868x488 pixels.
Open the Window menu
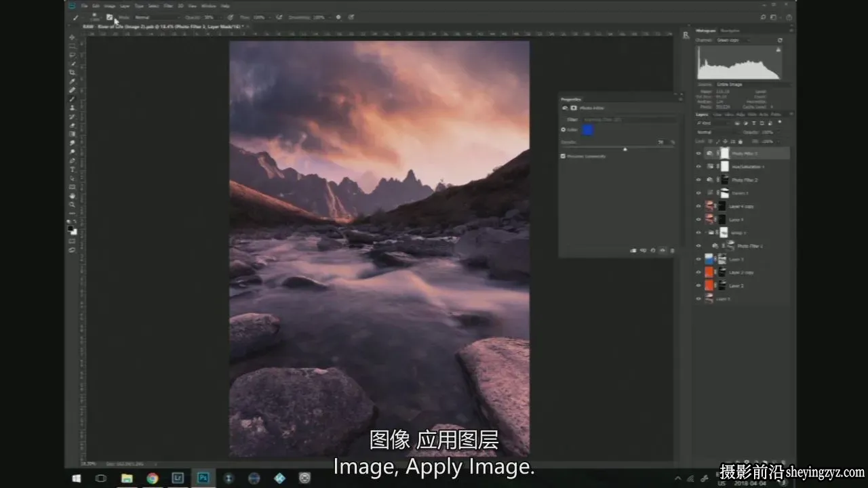pyautogui.click(x=208, y=6)
